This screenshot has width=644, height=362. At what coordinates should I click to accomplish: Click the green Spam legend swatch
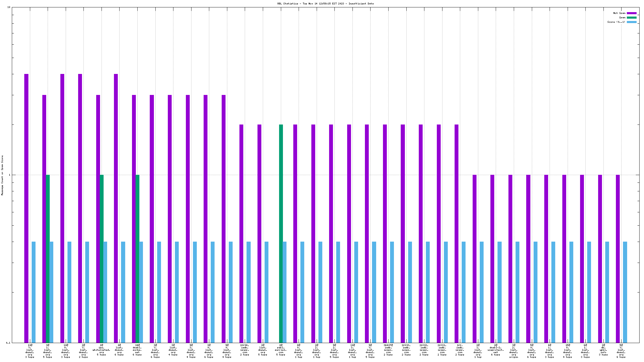pyautogui.click(x=632, y=17)
